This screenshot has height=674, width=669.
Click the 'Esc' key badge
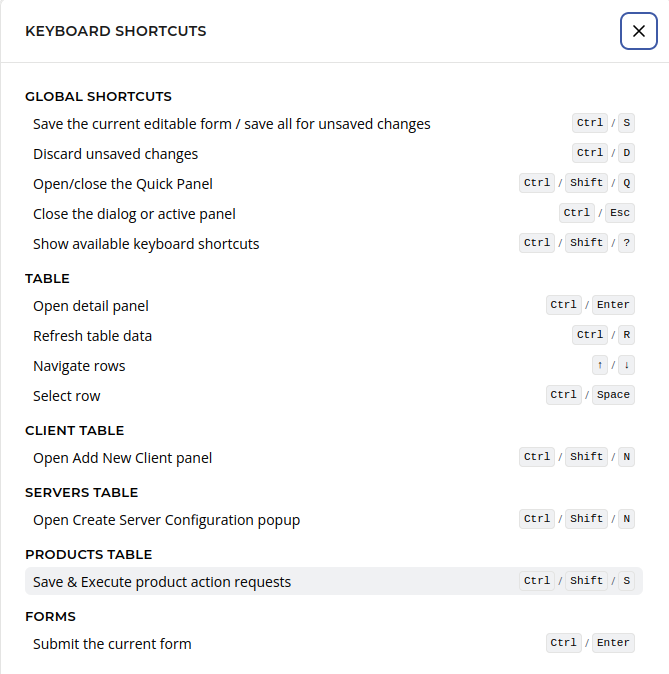(x=620, y=213)
